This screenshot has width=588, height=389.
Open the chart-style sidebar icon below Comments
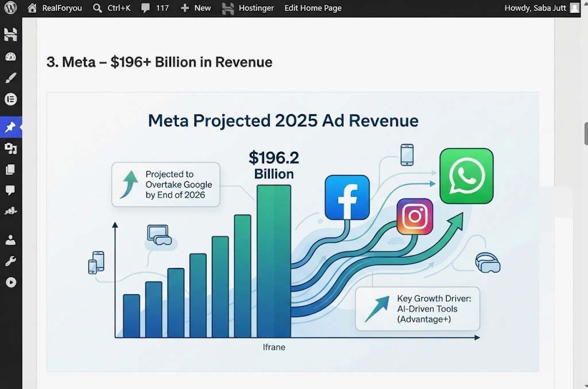(10, 211)
